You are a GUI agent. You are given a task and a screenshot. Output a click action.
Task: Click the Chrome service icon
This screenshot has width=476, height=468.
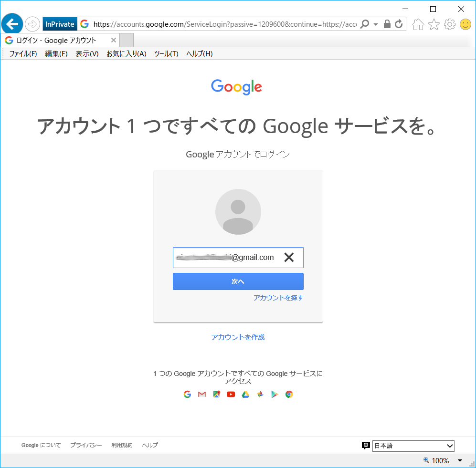point(289,395)
